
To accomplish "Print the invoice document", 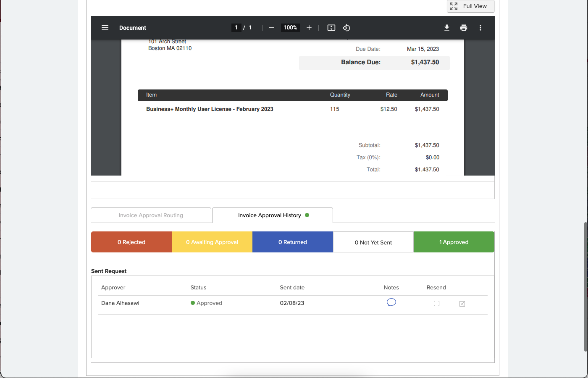I will click(464, 28).
